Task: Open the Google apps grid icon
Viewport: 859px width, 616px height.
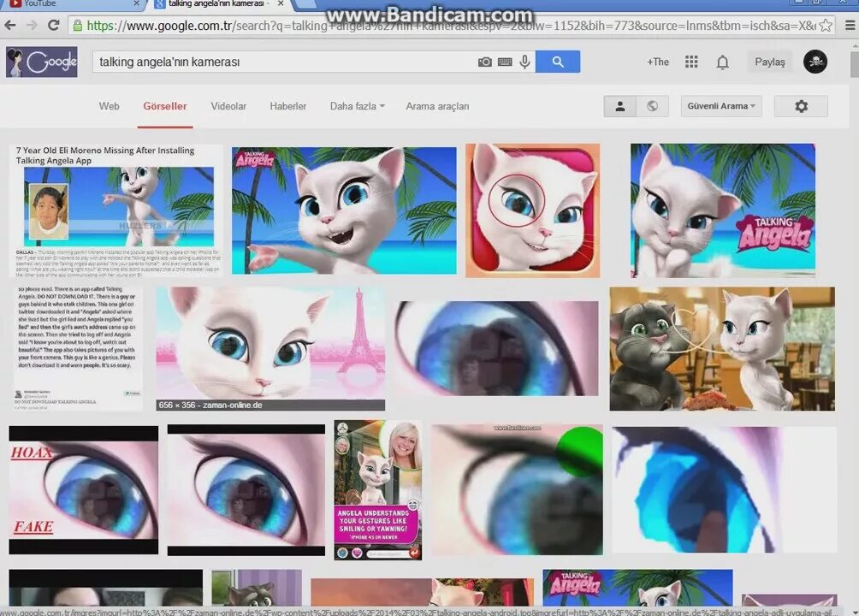Action: coord(691,62)
